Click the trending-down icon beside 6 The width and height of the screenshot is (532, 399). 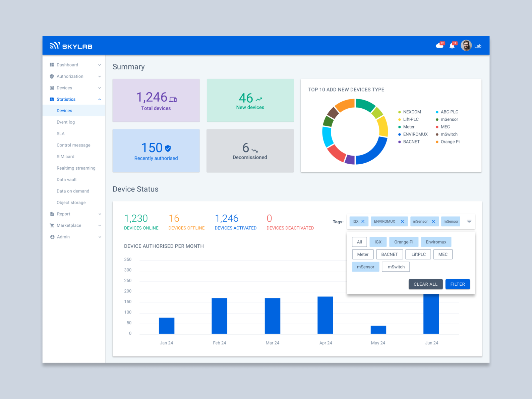coord(255,151)
